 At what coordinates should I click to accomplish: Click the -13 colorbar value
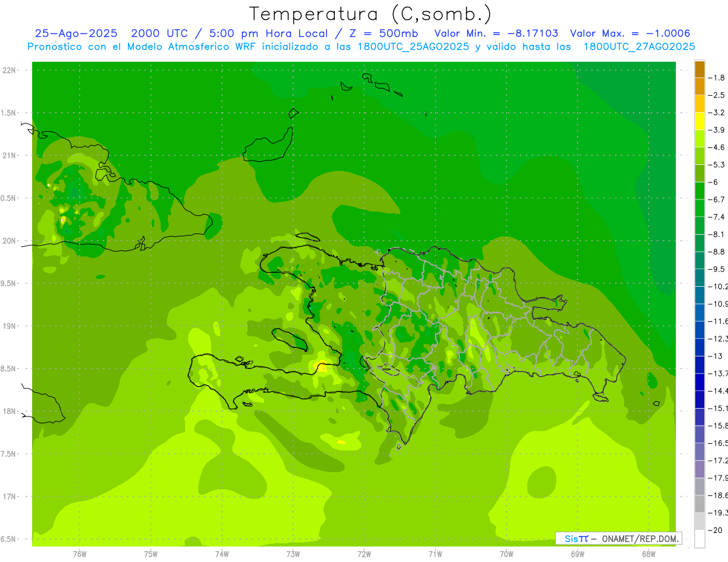tap(715, 356)
